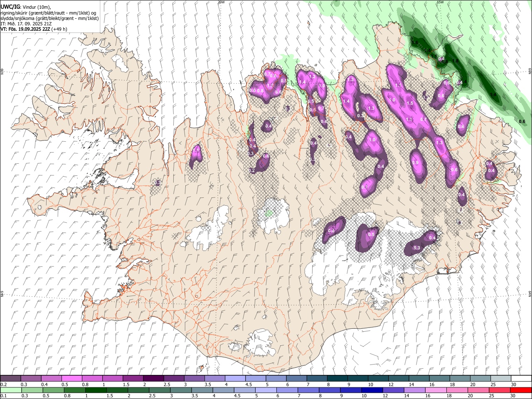Click the black '0.6' value off the east coast
Image resolution: width=532 pixels, height=399 pixels.
522,121
